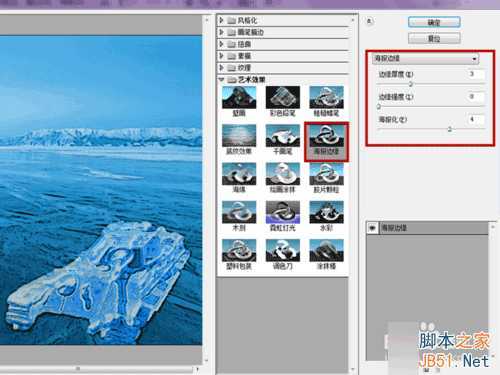Viewport: 500px width, 375px height.
Task: Focus the 边缘强度 value field showing 0
Action: click(476, 97)
